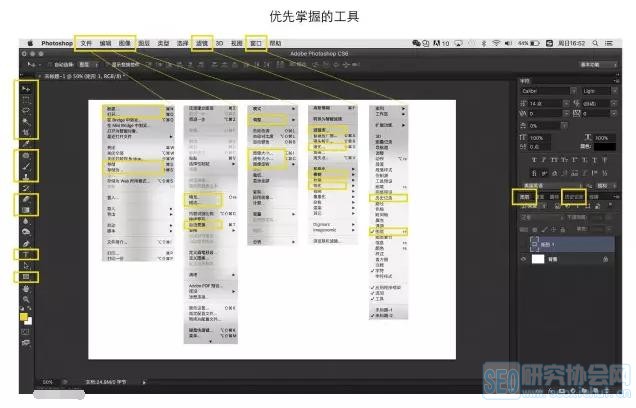The height and width of the screenshot is (408, 636).
Task: Open the Apple menu
Action: [30, 43]
